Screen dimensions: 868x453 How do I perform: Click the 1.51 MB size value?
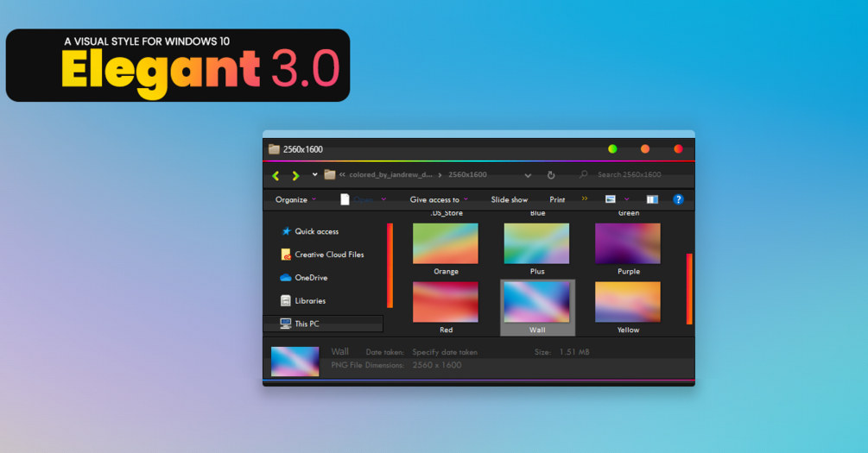point(574,352)
